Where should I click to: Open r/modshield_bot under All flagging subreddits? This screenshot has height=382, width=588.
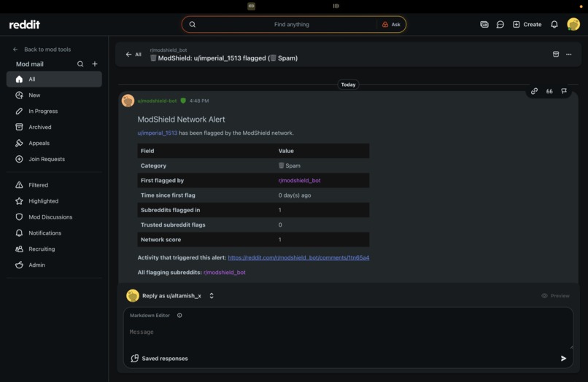point(224,272)
